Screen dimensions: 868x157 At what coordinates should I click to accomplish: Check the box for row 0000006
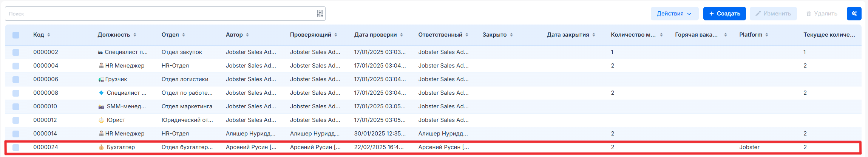(x=16, y=80)
